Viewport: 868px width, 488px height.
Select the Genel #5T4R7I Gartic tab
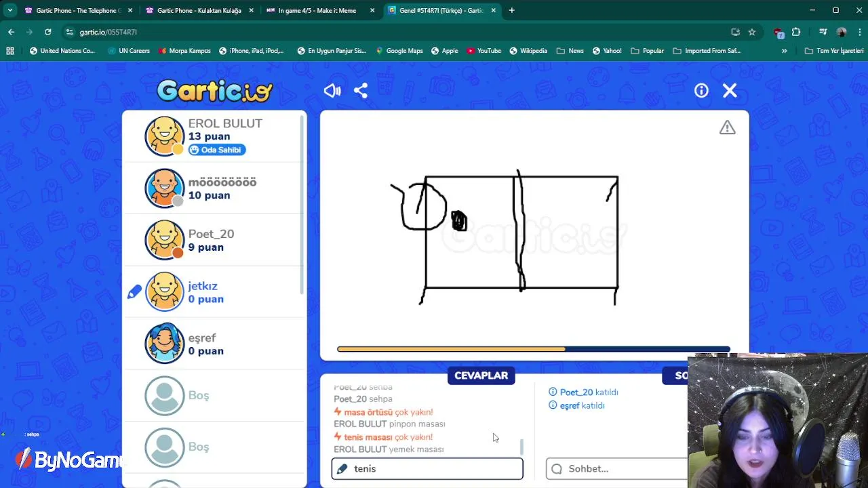click(439, 10)
